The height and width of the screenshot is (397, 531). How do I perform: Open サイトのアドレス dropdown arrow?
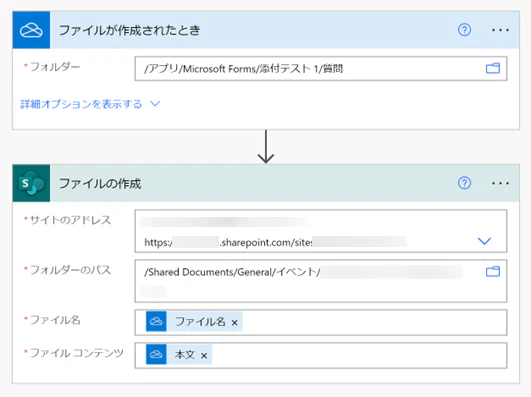click(x=484, y=241)
